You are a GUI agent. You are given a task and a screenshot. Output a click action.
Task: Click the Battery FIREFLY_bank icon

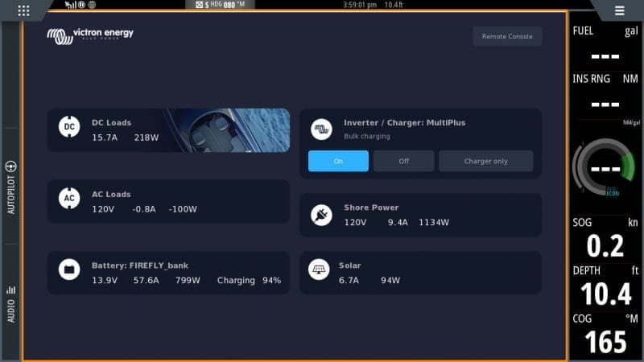pyautogui.click(x=69, y=269)
